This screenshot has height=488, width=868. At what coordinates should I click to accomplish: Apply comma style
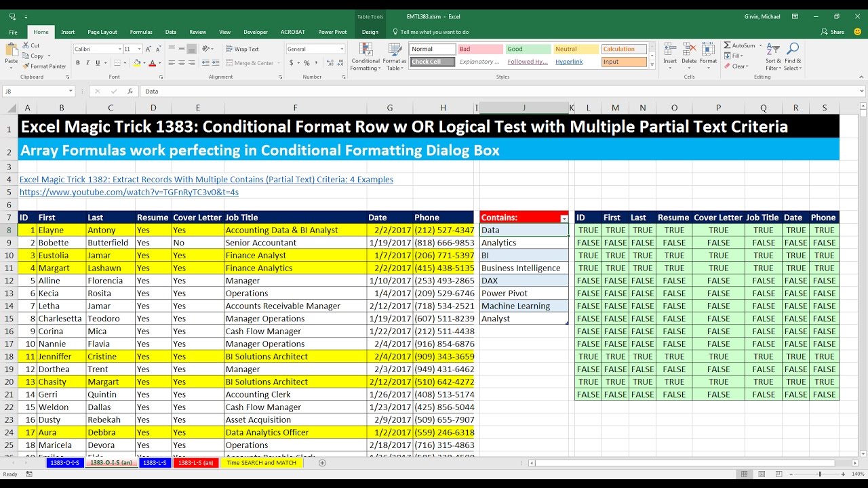[x=317, y=63]
